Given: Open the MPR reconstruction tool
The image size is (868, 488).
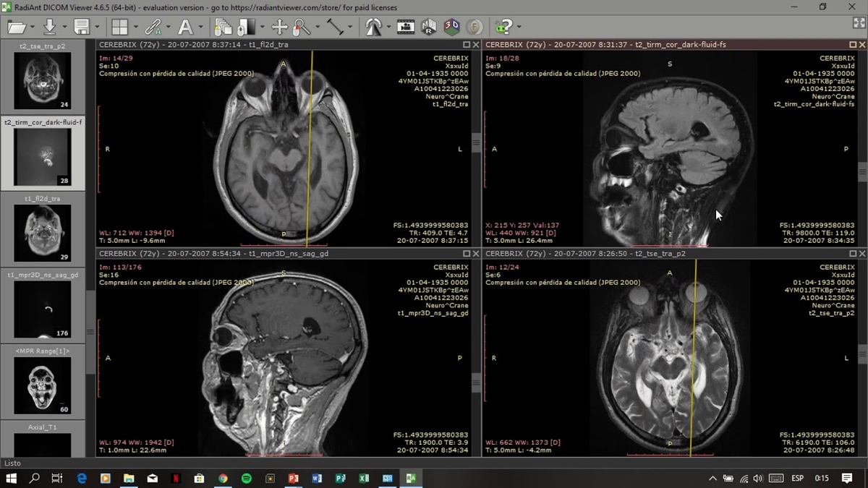Looking at the screenshot, I should click(x=428, y=27).
